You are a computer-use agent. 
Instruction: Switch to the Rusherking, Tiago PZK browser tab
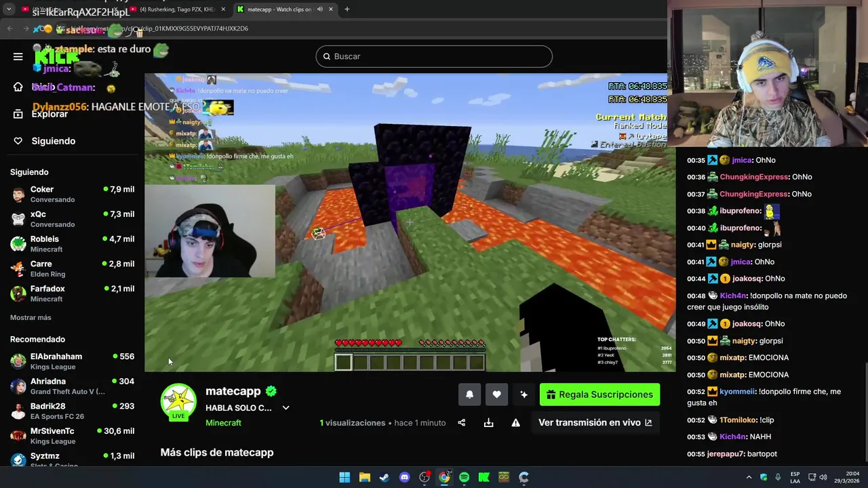coord(176,9)
